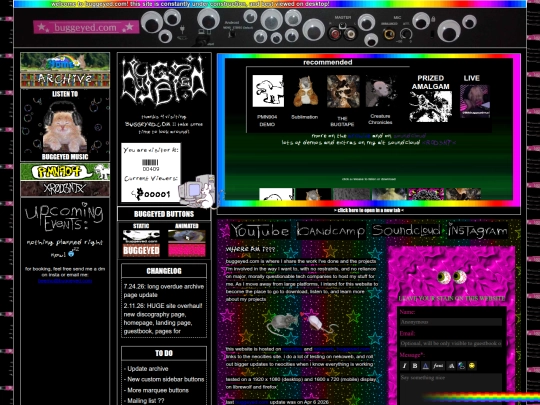
Task: Select changelog entry '2.11.26: HUGE site overhaul'
Action: point(164,319)
